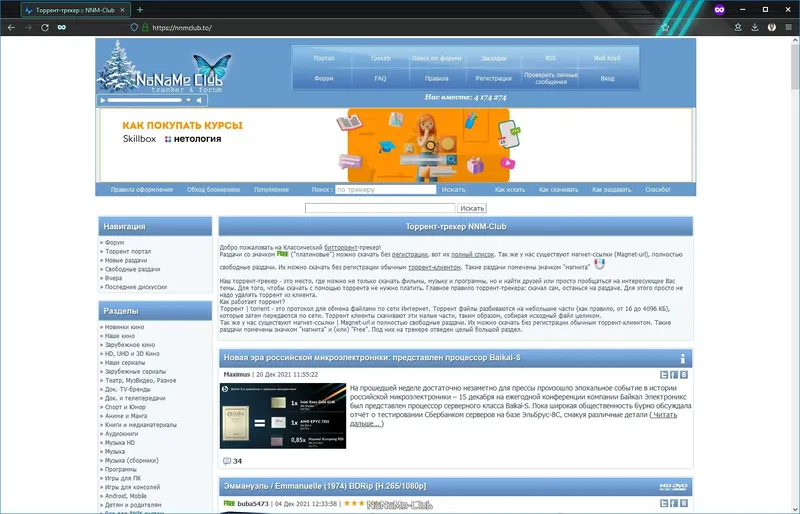Screen dimensions: 800x514
Task: Open Проверить личные сообщения
Action: point(551,78)
